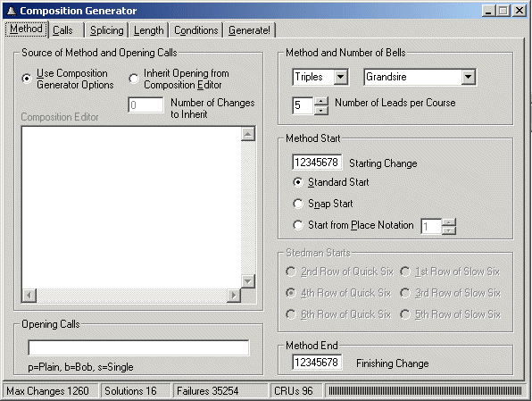Click Composition Editor scroll left arrow

tap(29, 295)
